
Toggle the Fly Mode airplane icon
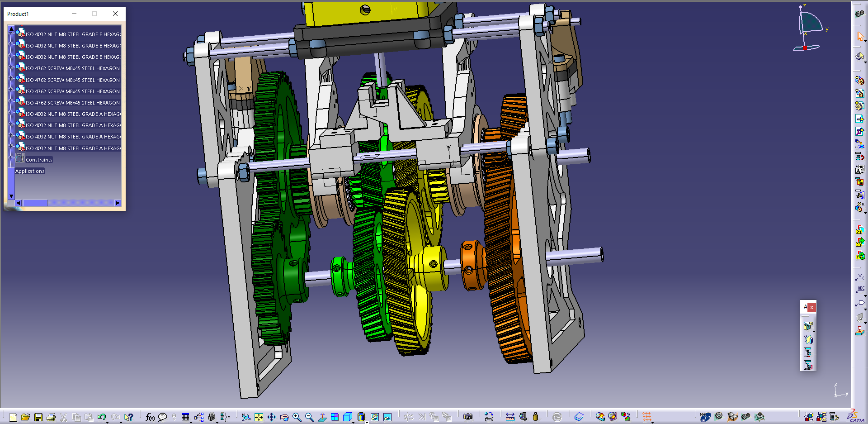[245, 417]
